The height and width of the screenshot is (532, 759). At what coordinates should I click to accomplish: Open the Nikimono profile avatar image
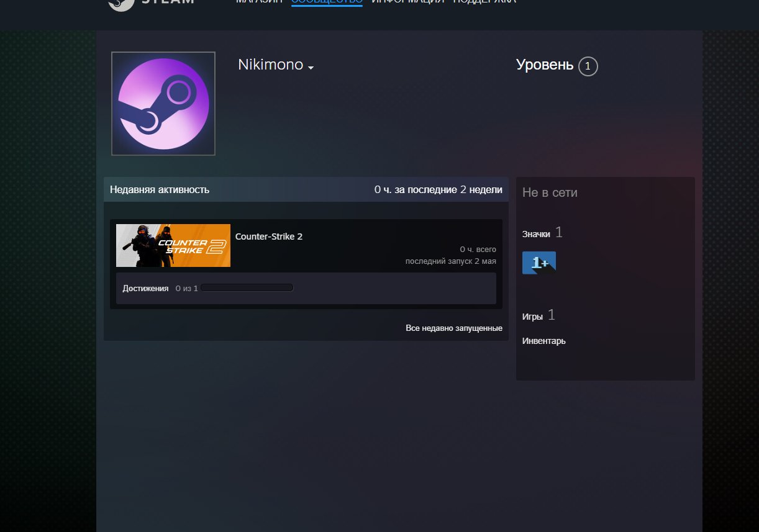point(163,104)
